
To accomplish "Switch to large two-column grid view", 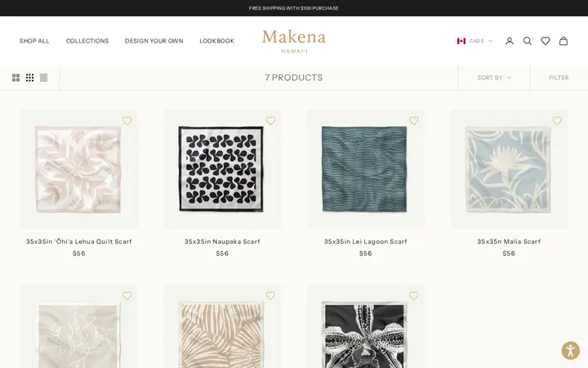I will coord(16,78).
